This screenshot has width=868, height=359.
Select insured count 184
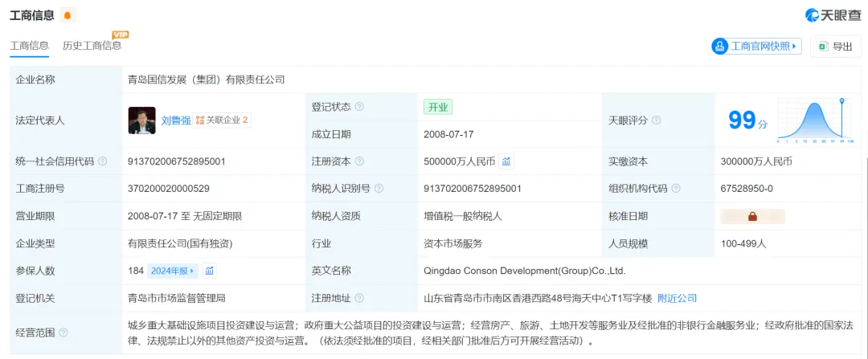click(136, 271)
